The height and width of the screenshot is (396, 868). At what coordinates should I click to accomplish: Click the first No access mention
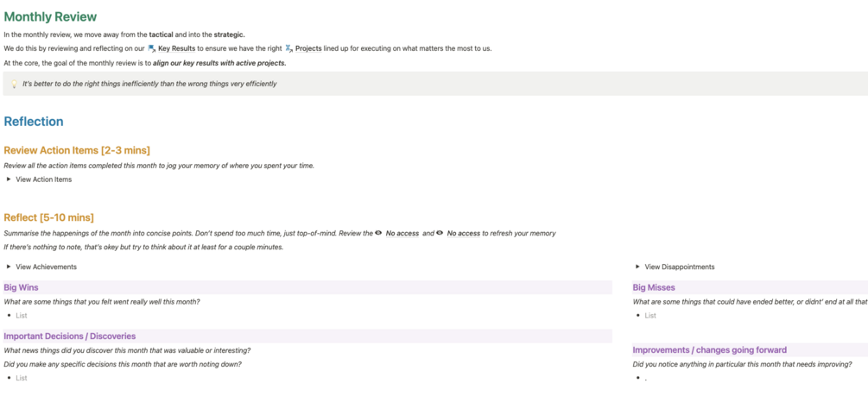tap(402, 233)
